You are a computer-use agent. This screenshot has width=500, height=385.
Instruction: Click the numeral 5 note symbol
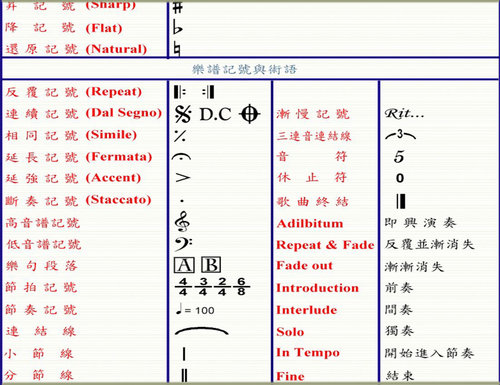pyautogui.click(x=399, y=157)
